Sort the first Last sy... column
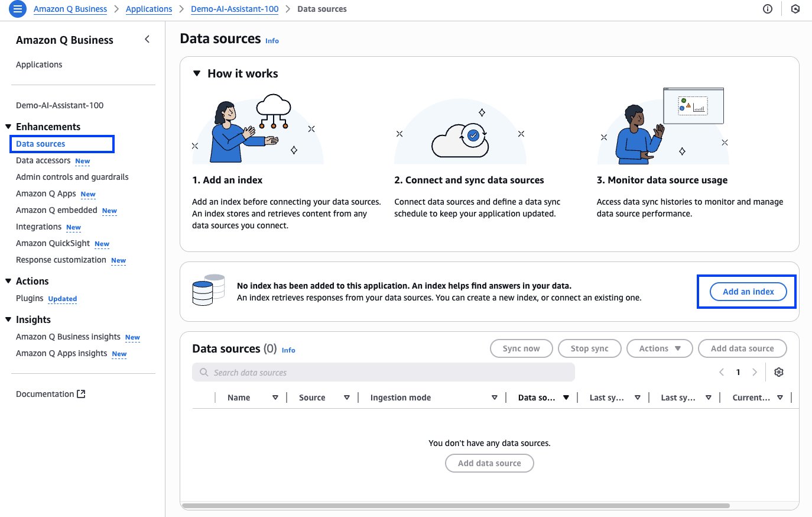This screenshot has width=812, height=517. click(x=638, y=398)
